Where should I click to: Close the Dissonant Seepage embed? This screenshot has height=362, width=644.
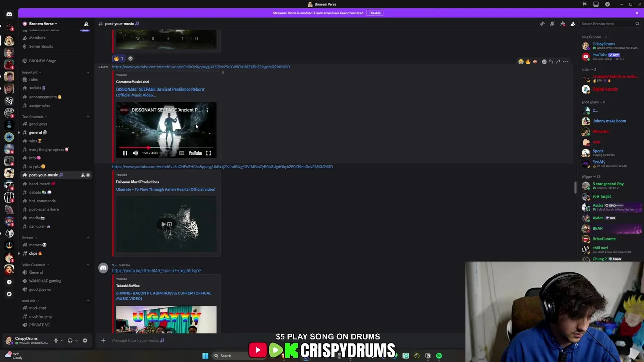tap(223, 73)
